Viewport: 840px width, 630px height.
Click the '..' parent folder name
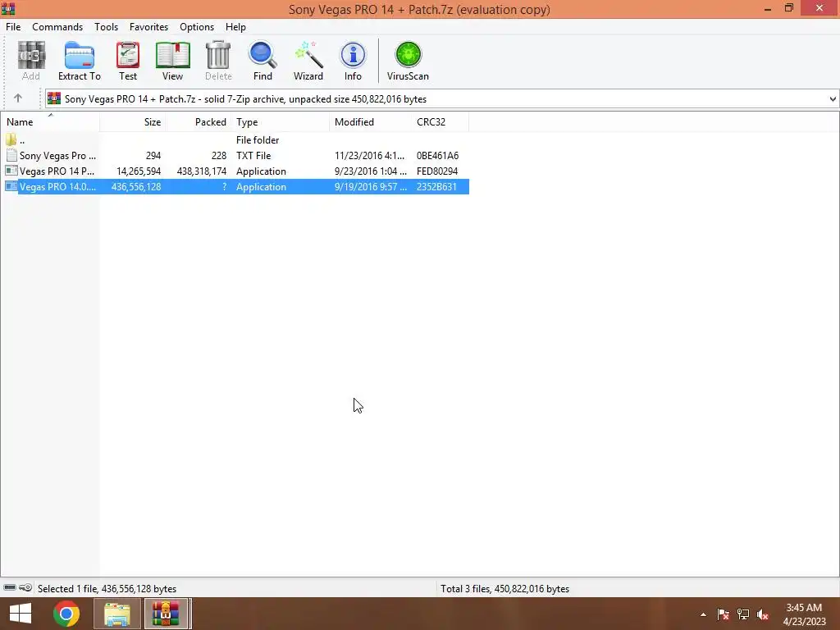point(22,140)
